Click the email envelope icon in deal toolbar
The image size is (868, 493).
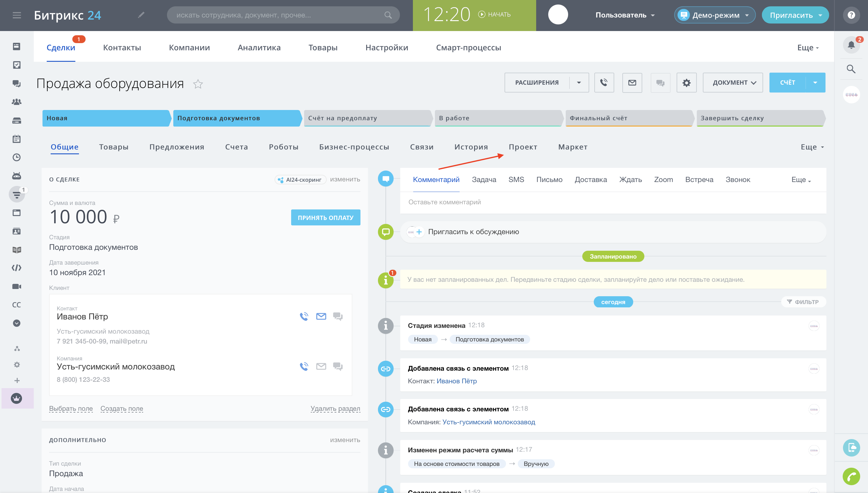coord(632,83)
